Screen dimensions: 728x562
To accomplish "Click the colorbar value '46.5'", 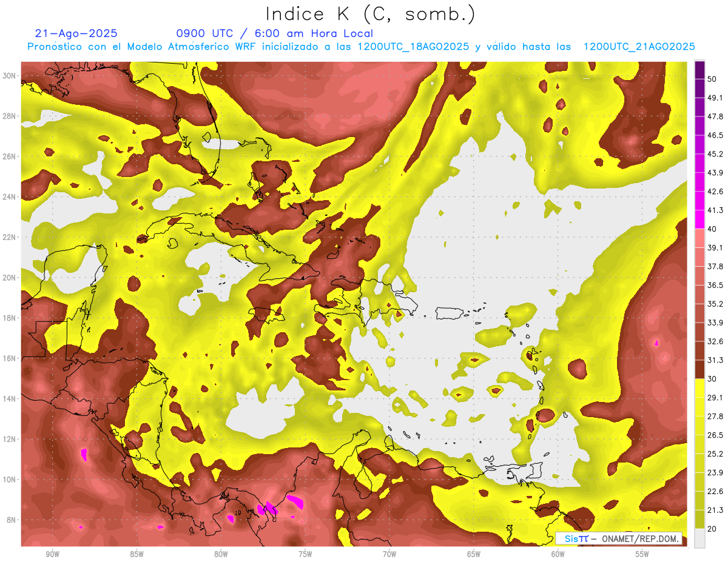I will click(x=715, y=135).
